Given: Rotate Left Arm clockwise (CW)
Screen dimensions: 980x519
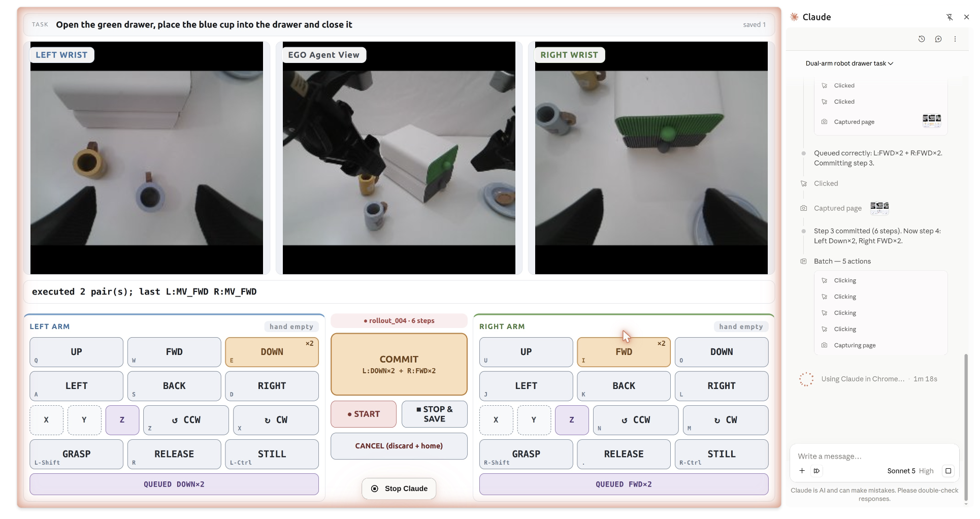Looking at the screenshot, I should coord(276,420).
